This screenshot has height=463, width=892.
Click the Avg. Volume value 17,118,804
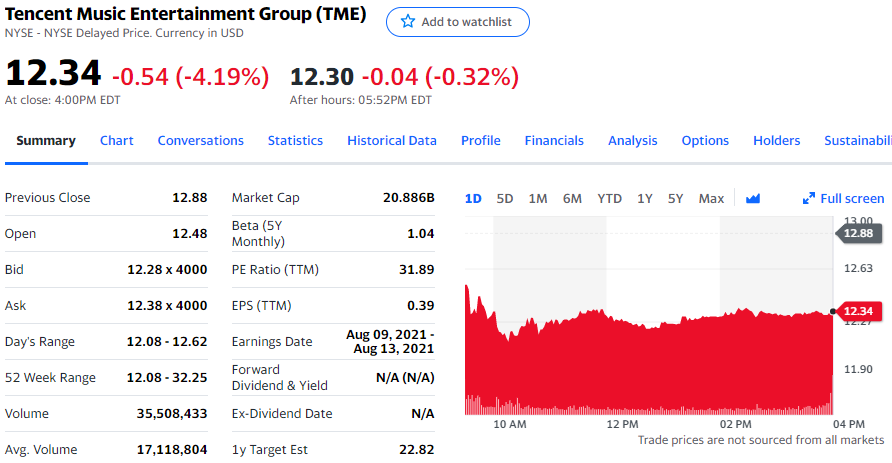pos(172,449)
